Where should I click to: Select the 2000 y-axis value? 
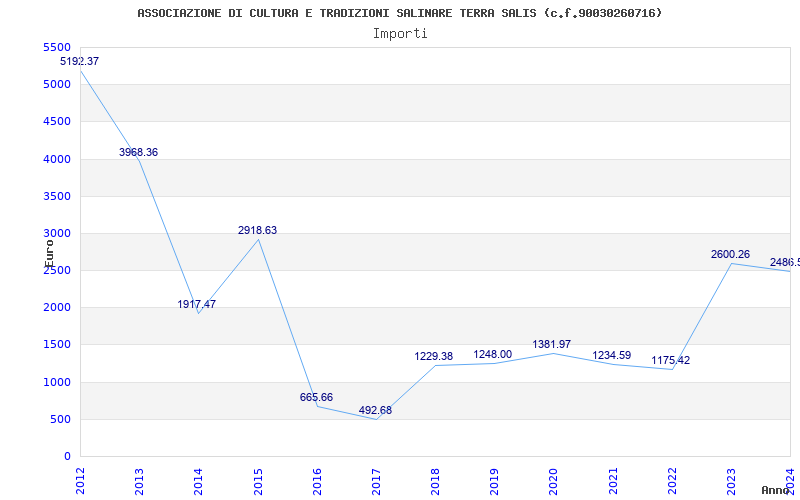(x=57, y=307)
